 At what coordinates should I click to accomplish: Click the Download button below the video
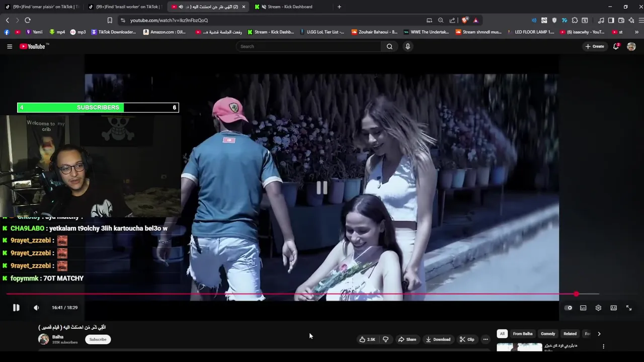point(437,339)
